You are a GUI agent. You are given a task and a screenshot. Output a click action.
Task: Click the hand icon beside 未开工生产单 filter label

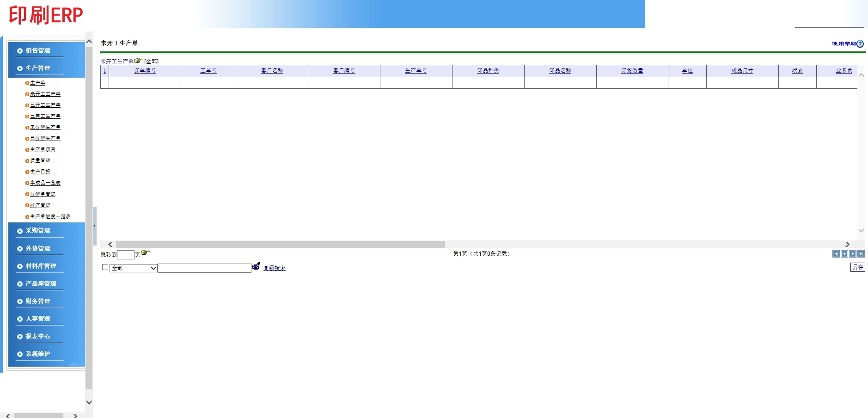(x=139, y=60)
